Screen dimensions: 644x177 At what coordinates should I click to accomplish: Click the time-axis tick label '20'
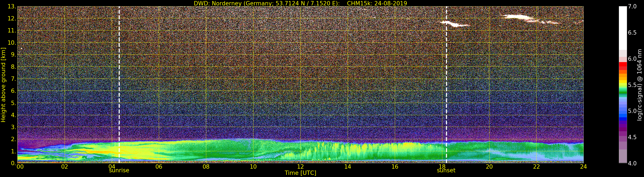tap(489, 167)
